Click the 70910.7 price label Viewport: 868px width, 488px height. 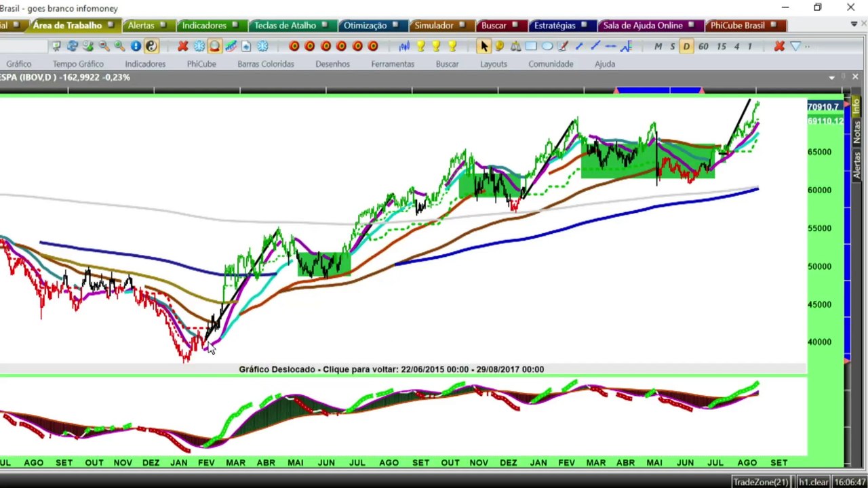[x=825, y=107]
